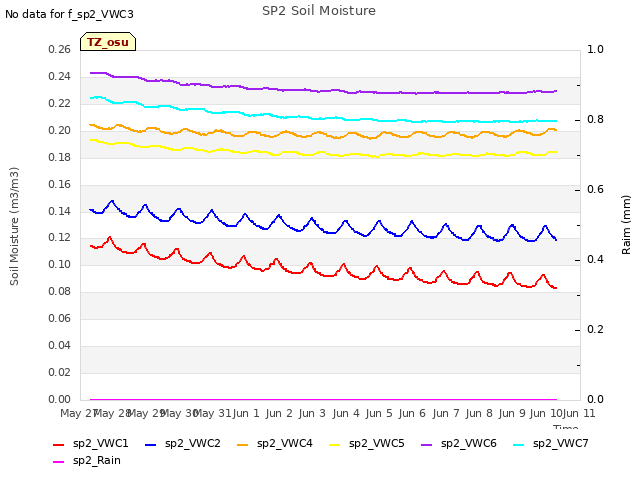Click the orange sp2_VWC4 data line

coord(322,133)
